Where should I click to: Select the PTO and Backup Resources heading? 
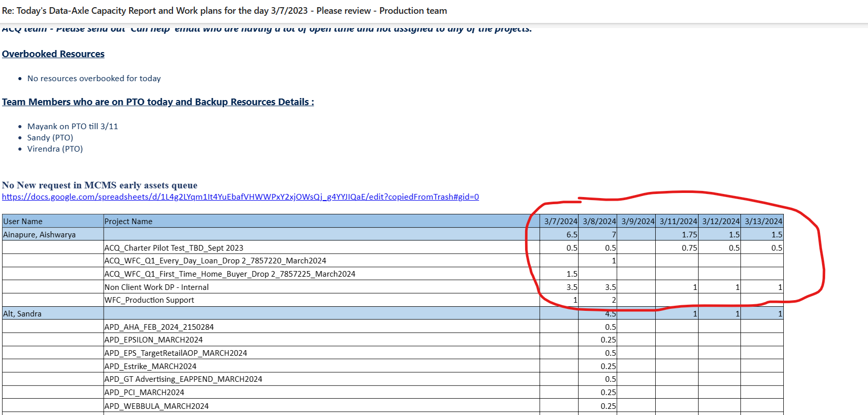point(158,102)
